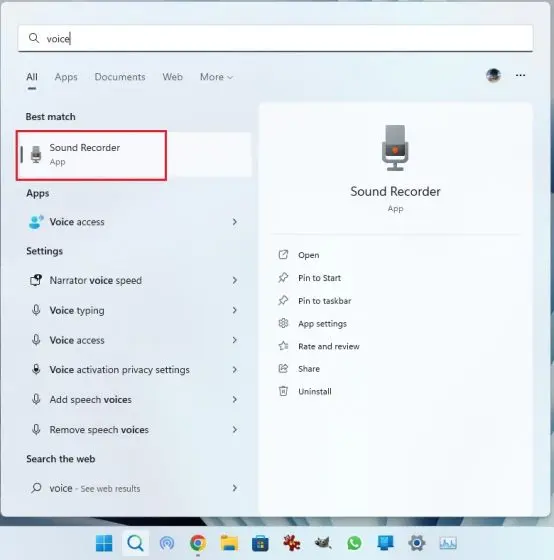Click Voice activation privacy settings microphone icon

(36, 369)
